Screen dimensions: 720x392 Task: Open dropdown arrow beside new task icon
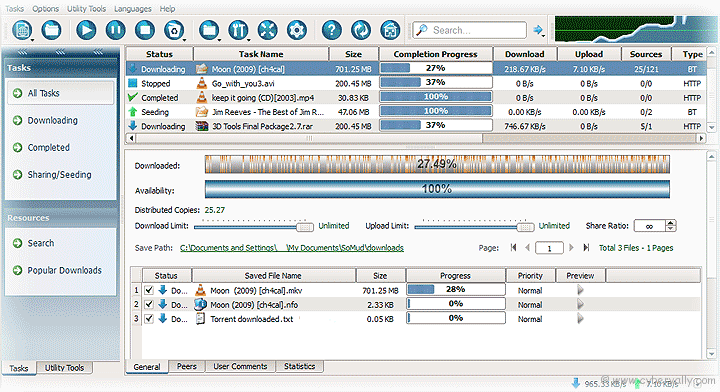pyautogui.click(x=33, y=40)
